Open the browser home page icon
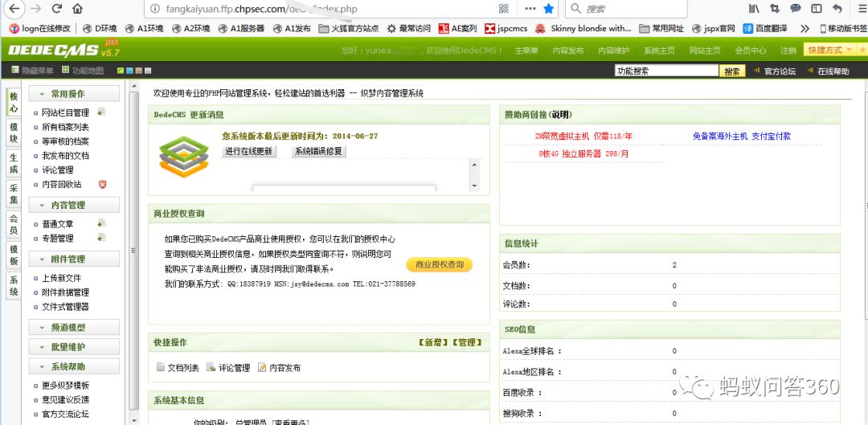 [77, 8]
